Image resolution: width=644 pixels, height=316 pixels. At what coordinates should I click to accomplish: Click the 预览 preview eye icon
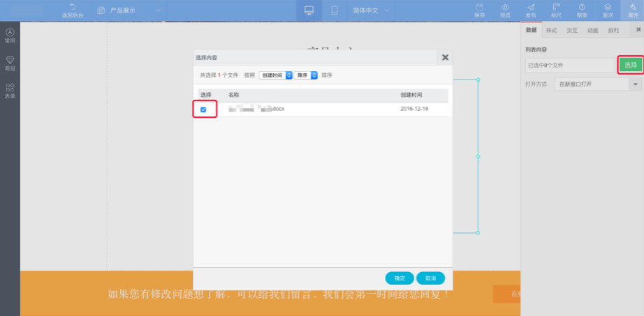pyautogui.click(x=506, y=7)
